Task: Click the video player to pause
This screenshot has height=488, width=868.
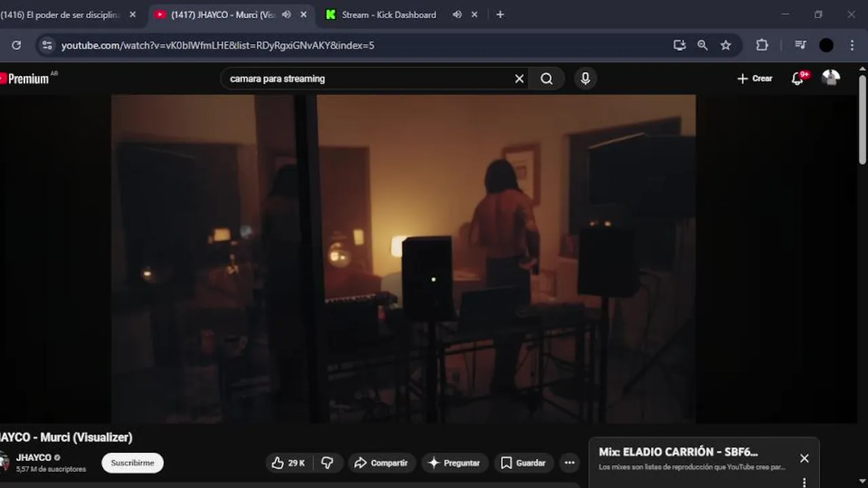Action: 403,259
